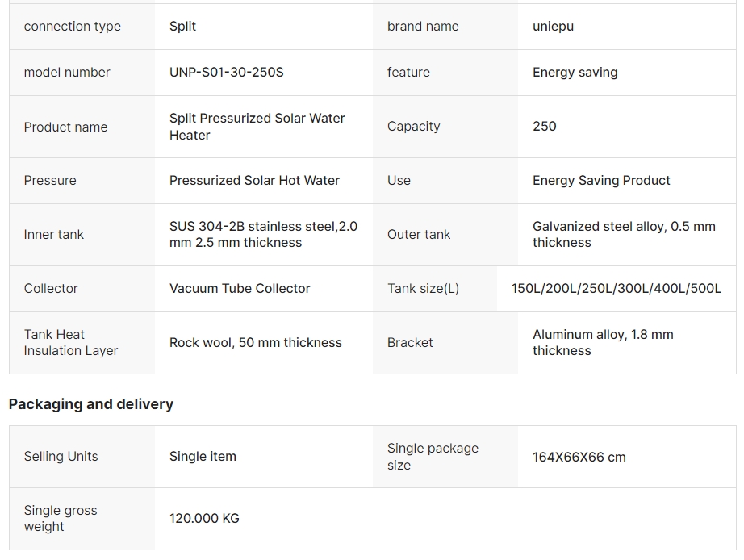Click the SUS 304-2B stainless steel description
The width and height of the screenshot is (744, 560).
[263, 235]
